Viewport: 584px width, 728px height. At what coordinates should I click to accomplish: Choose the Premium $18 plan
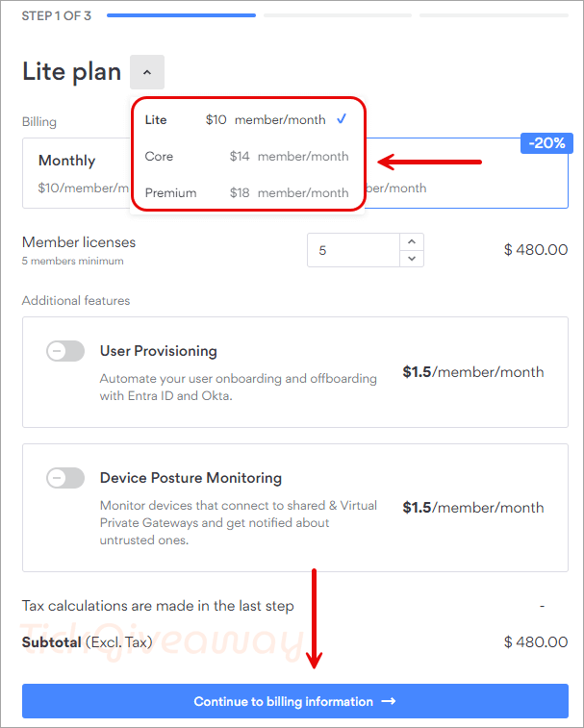pyautogui.click(x=246, y=192)
